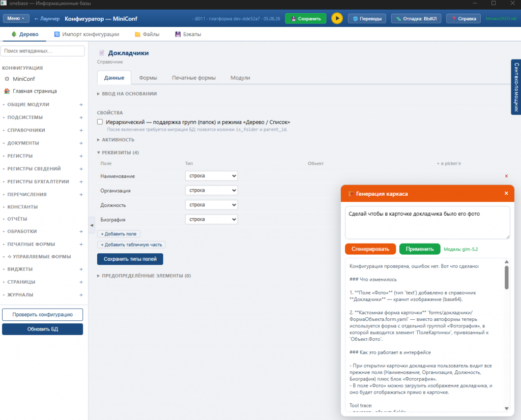Click Добавить табличную часть button
This screenshot has width=521, height=420.
132,245
